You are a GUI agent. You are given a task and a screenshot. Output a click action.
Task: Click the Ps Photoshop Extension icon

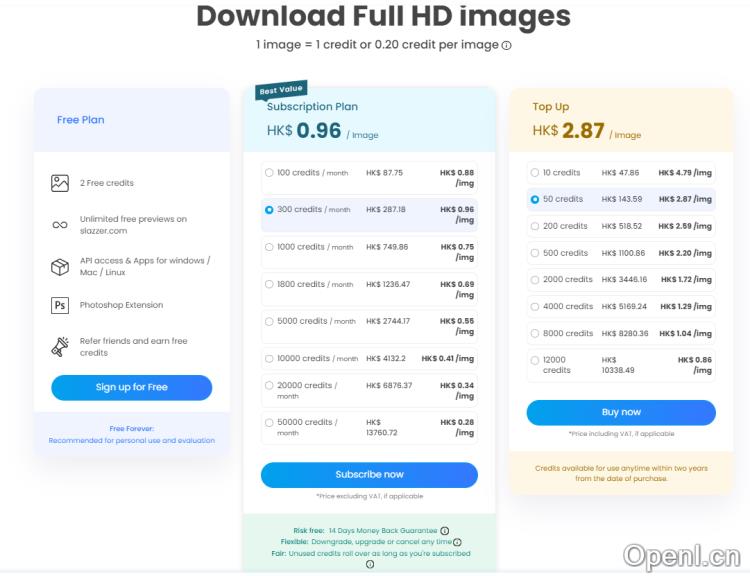tap(60, 305)
